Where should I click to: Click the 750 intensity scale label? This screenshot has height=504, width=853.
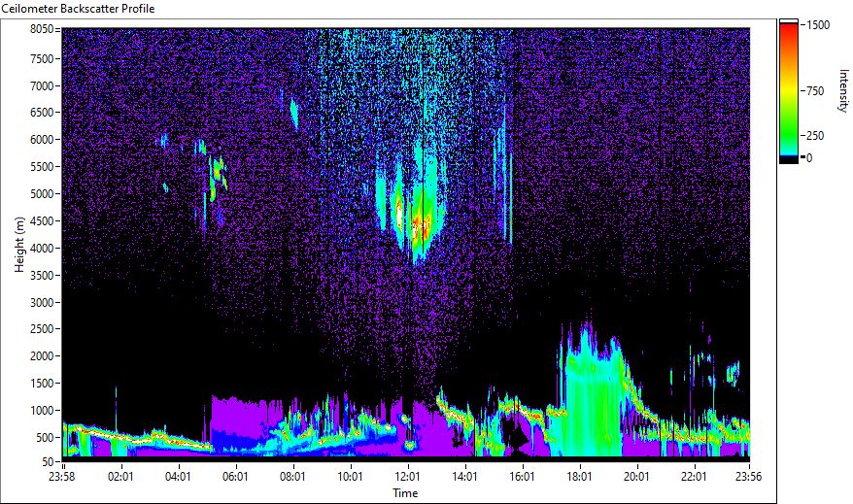[815, 91]
